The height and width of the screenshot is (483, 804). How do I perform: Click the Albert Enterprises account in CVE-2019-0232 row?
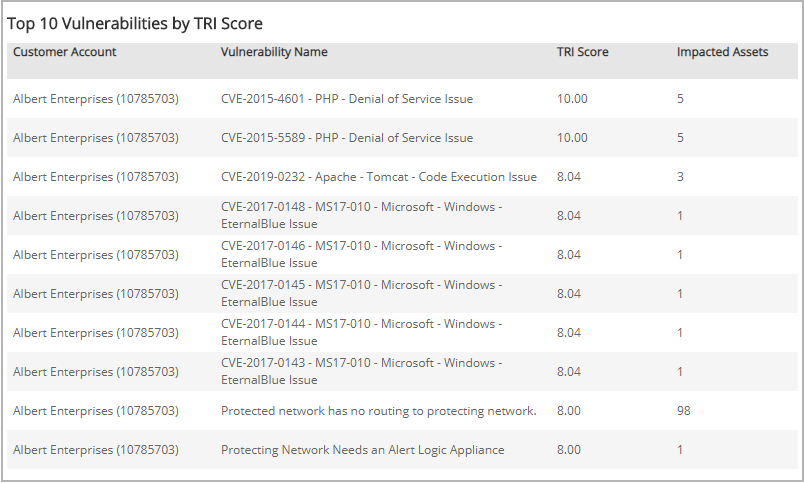[x=95, y=177]
